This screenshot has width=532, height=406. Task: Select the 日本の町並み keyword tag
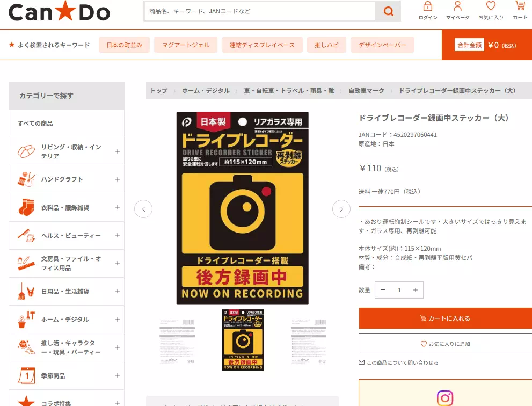124,45
